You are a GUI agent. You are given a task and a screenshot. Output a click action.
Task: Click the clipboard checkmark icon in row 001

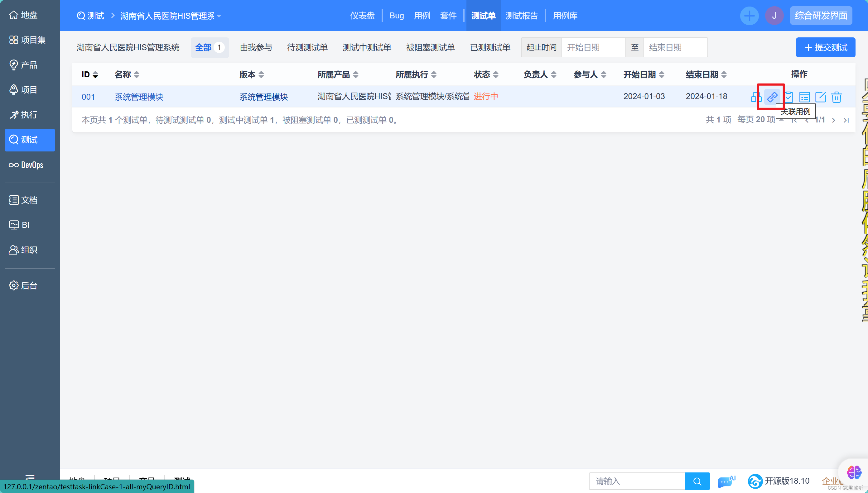pyautogui.click(x=789, y=97)
